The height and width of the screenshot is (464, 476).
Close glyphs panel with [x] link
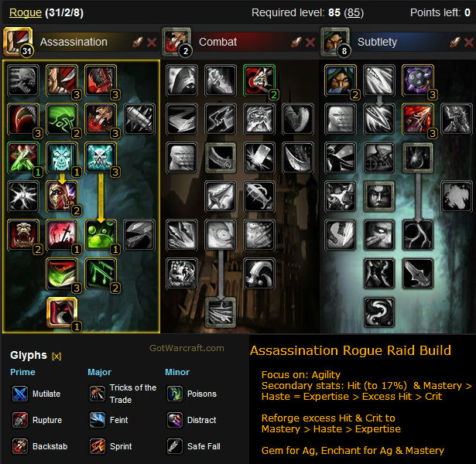pyautogui.click(x=57, y=356)
